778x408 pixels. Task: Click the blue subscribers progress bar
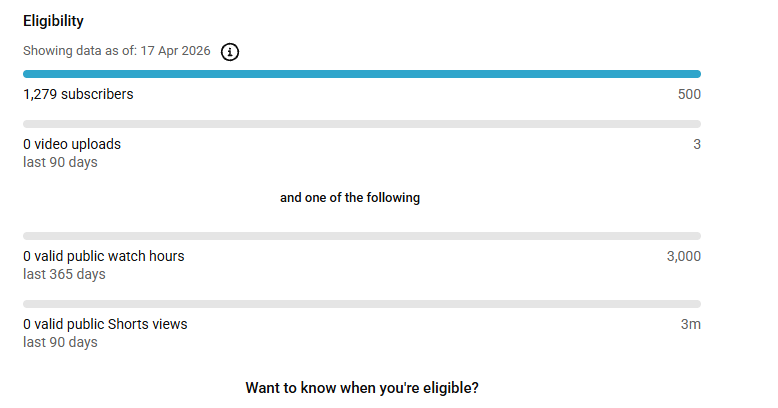click(362, 74)
